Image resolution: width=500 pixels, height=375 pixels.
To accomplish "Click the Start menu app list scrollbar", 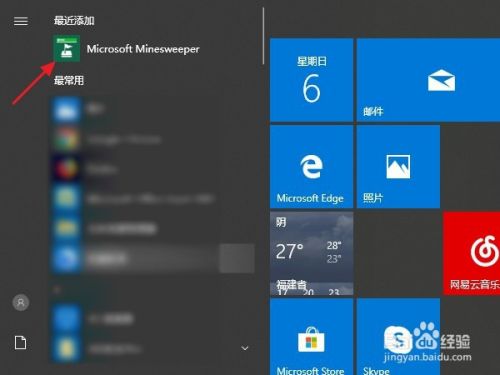I will click(x=263, y=36).
